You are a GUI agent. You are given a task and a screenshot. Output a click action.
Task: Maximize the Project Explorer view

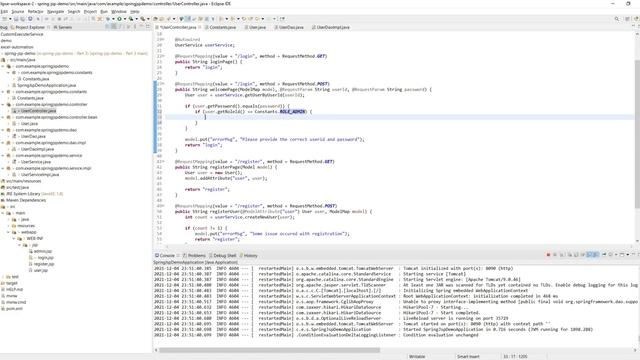pos(148,27)
